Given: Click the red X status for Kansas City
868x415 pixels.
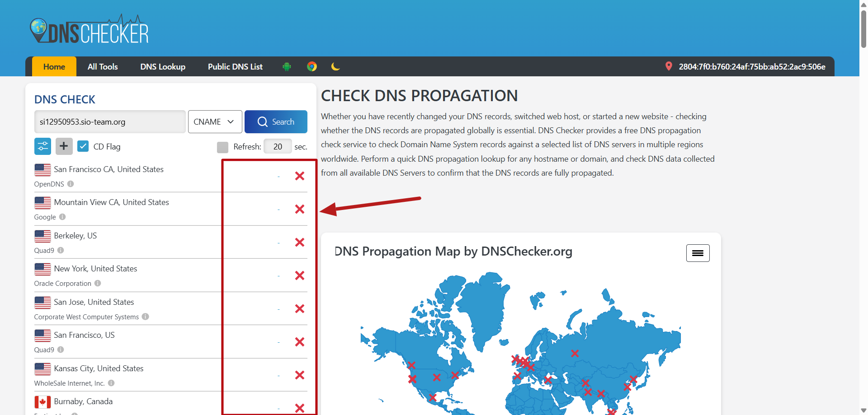Looking at the screenshot, I should (x=299, y=375).
